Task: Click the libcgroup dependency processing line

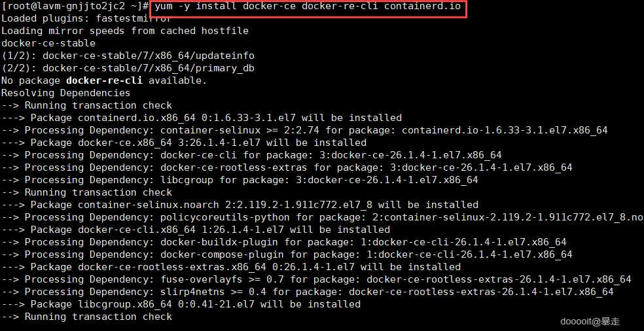Action: coord(240,180)
